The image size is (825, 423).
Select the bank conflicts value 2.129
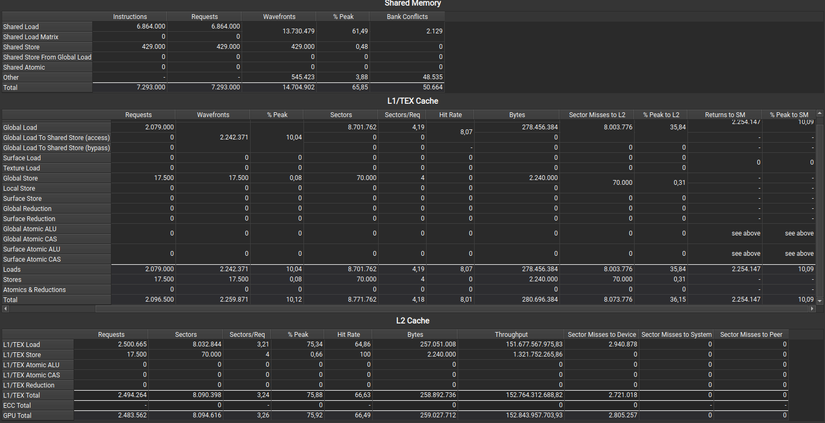pyautogui.click(x=434, y=32)
